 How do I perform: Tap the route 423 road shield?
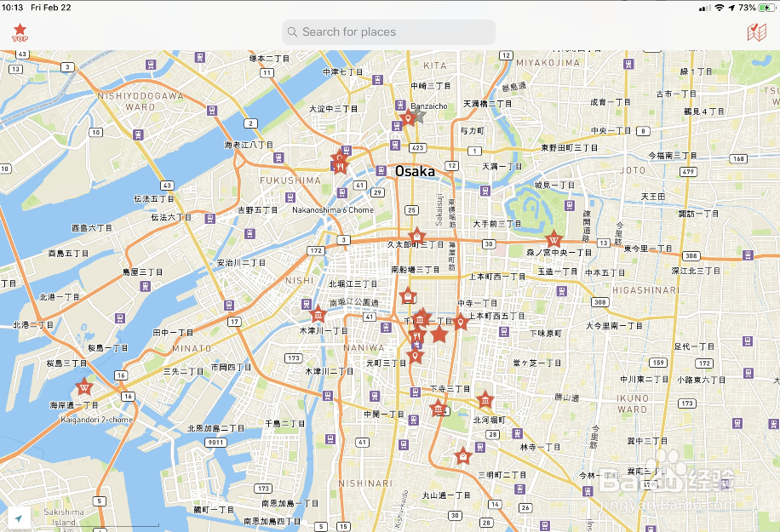(x=418, y=147)
